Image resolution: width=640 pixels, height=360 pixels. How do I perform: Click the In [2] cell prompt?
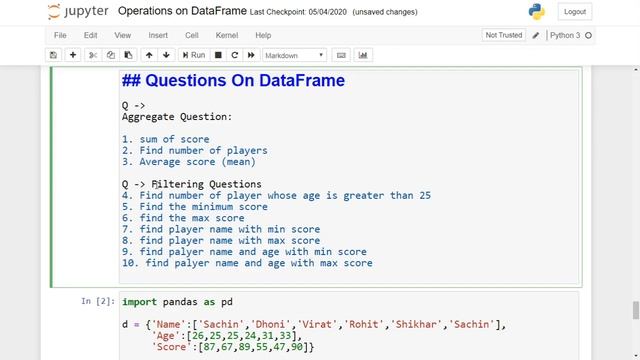pyautogui.click(x=98, y=301)
